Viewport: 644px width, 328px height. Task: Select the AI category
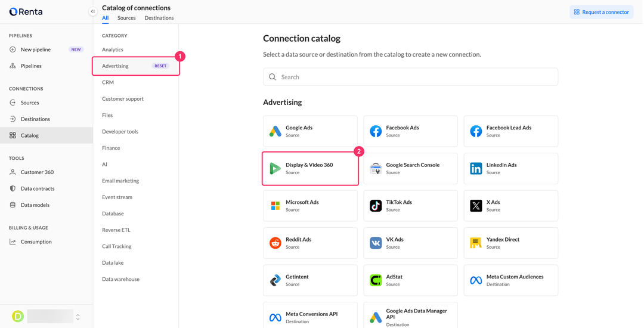[104, 164]
